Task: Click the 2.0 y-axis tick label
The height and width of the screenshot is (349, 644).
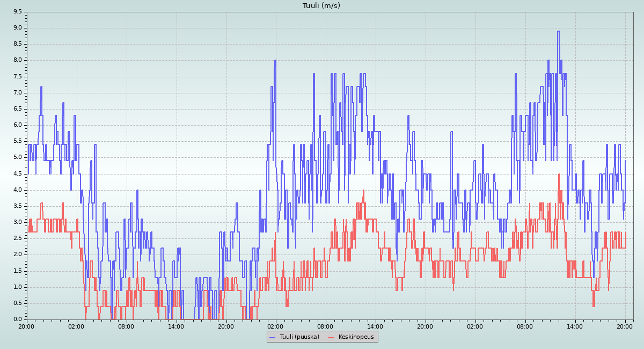Action: coord(18,255)
